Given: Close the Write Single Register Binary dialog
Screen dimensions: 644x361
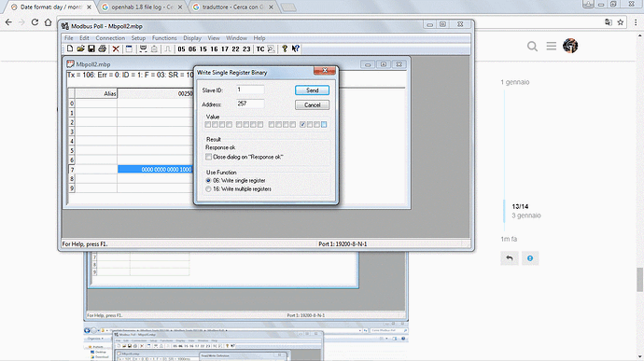Looking at the screenshot, I should pos(325,71).
